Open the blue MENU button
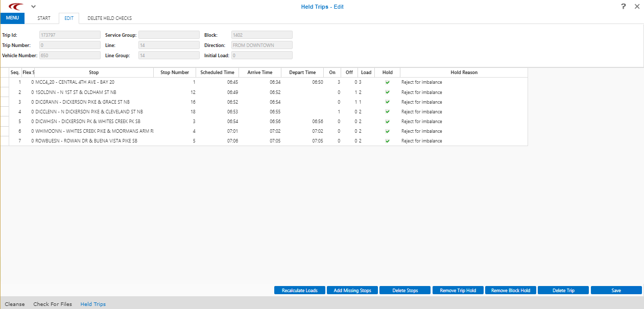The width and height of the screenshot is (644, 309). click(12, 18)
